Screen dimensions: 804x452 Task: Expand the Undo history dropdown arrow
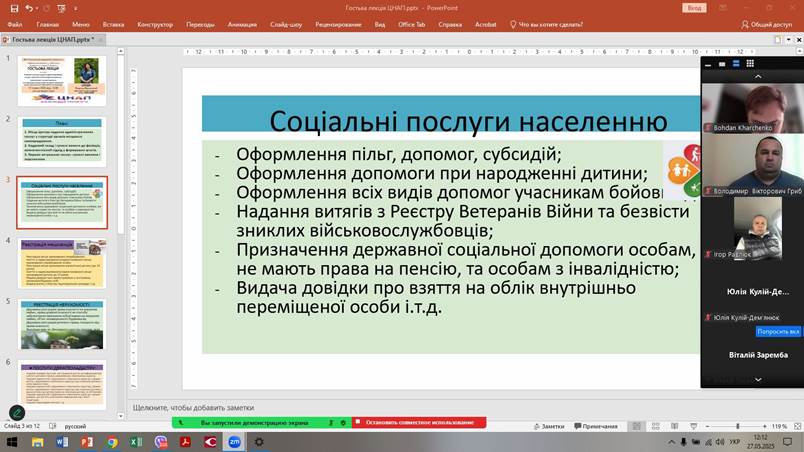point(38,8)
